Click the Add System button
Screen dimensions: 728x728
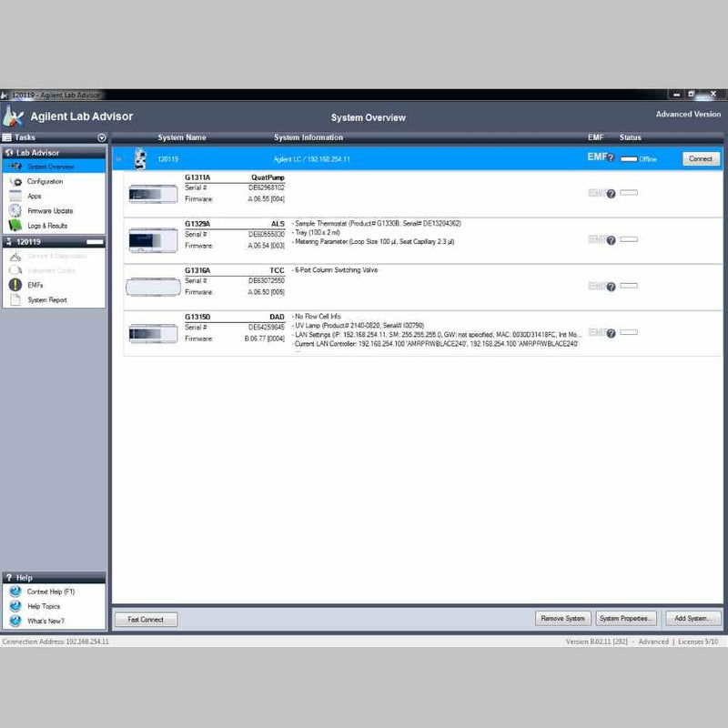tap(693, 619)
